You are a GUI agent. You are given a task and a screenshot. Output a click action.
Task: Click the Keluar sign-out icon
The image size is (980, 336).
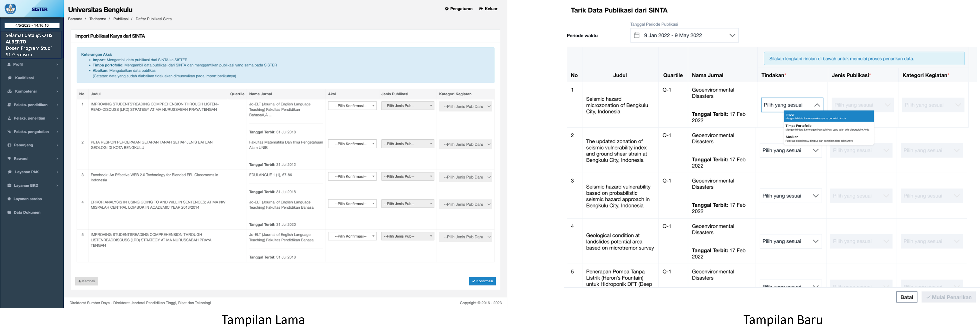[x=481, y=9]
